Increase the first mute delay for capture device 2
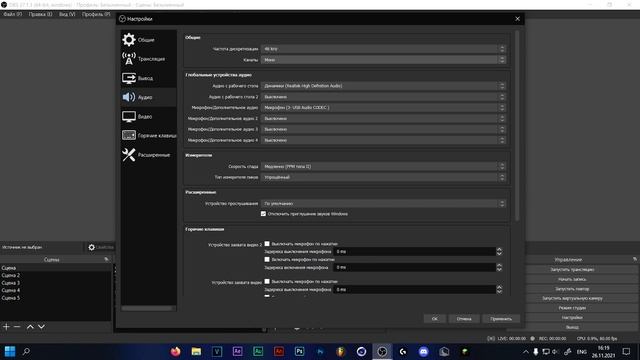640x360 pixels. click(499, 249)
